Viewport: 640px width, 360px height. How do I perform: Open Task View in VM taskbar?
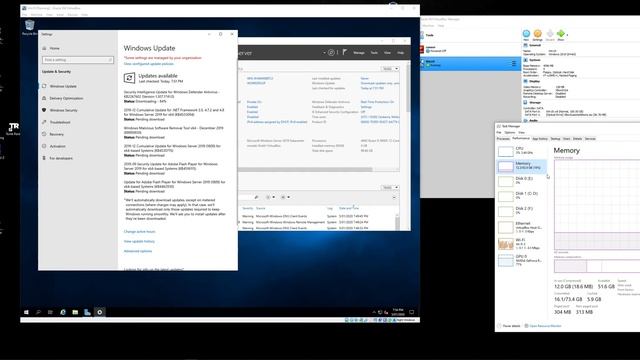click(x=50, y=312)
